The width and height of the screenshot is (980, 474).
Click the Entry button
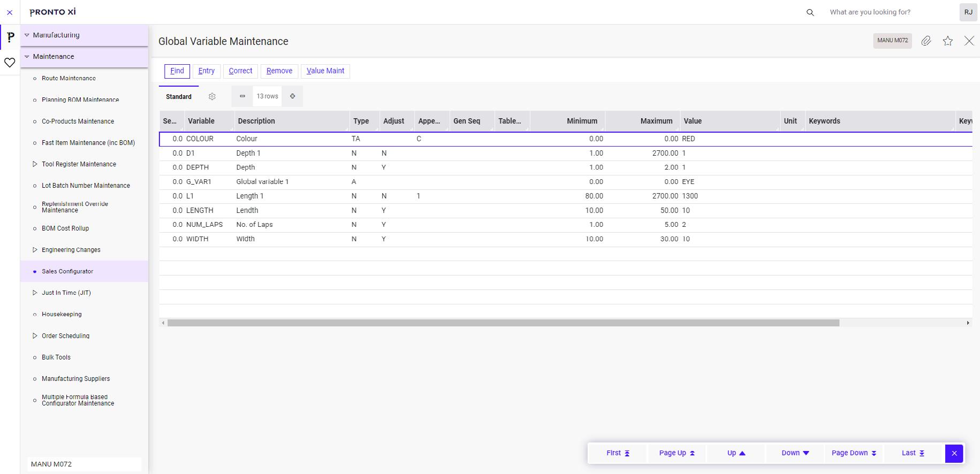tap(207, 71)
